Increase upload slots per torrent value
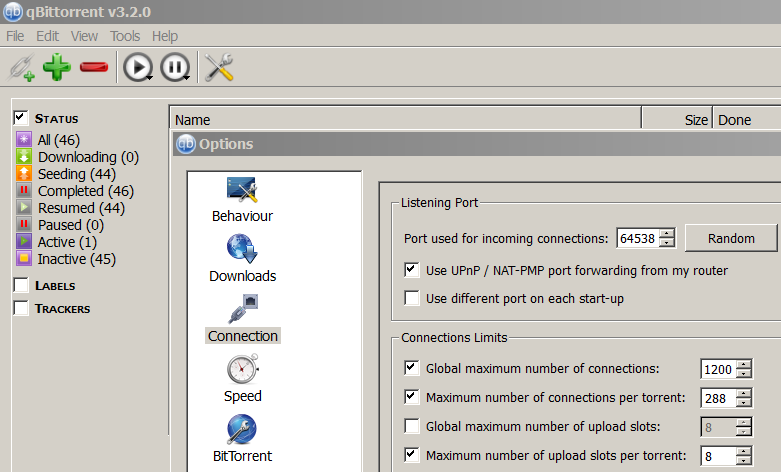The width and height of the screenshot is (781, 472). (x=744, y=451)
